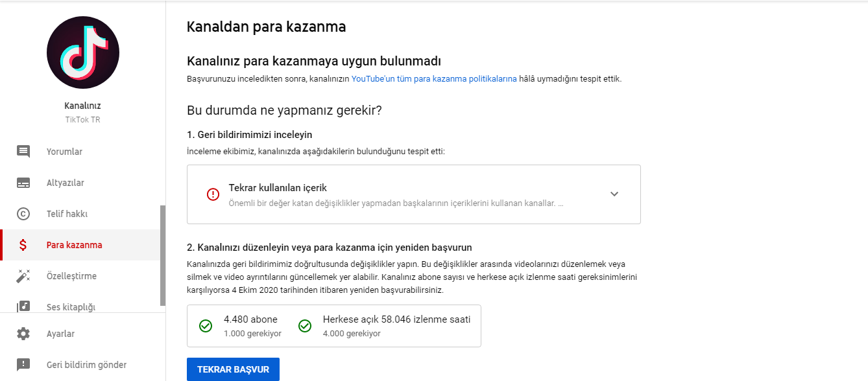The image size is (868, 381).
Task: Select Para kazanma menu item
Action: point(80,245)
